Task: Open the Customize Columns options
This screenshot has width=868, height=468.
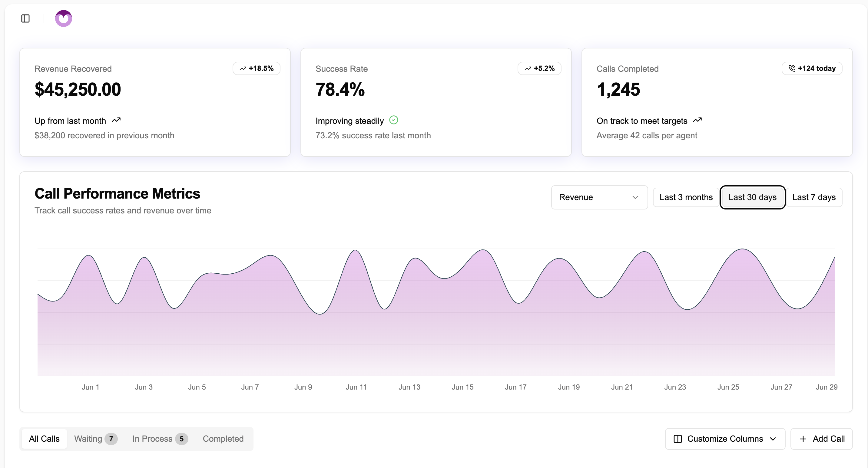Action: (725, 439)
